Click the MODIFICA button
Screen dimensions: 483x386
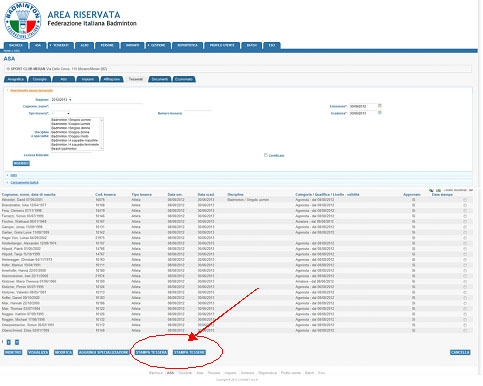pos(63,352)
